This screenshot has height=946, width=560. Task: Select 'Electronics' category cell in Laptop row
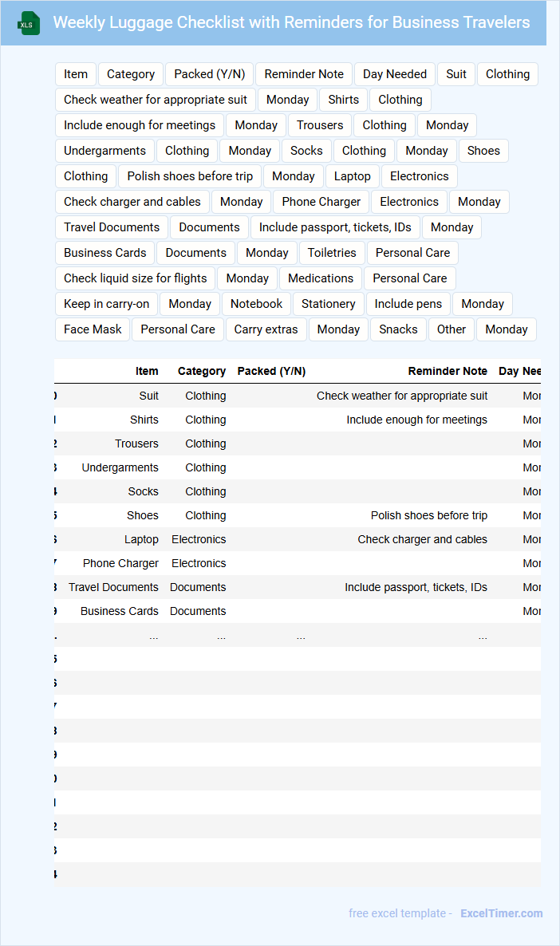pos(199,539)
